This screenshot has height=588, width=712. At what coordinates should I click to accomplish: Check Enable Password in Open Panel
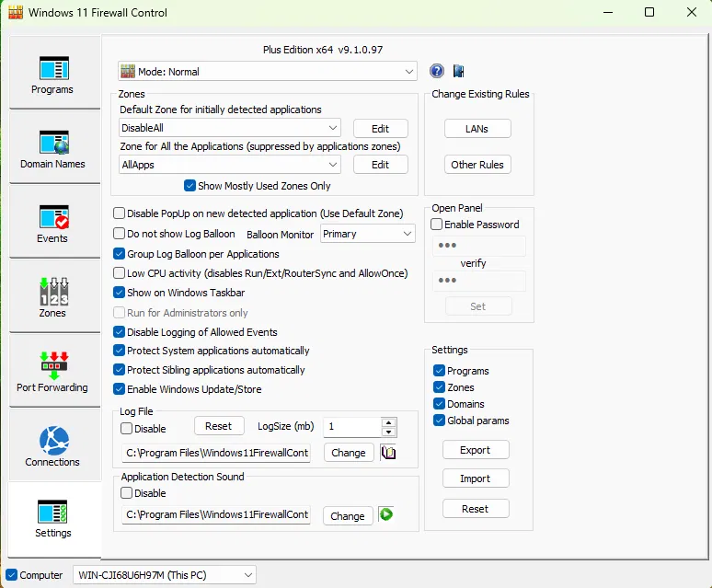click(436, 225)
